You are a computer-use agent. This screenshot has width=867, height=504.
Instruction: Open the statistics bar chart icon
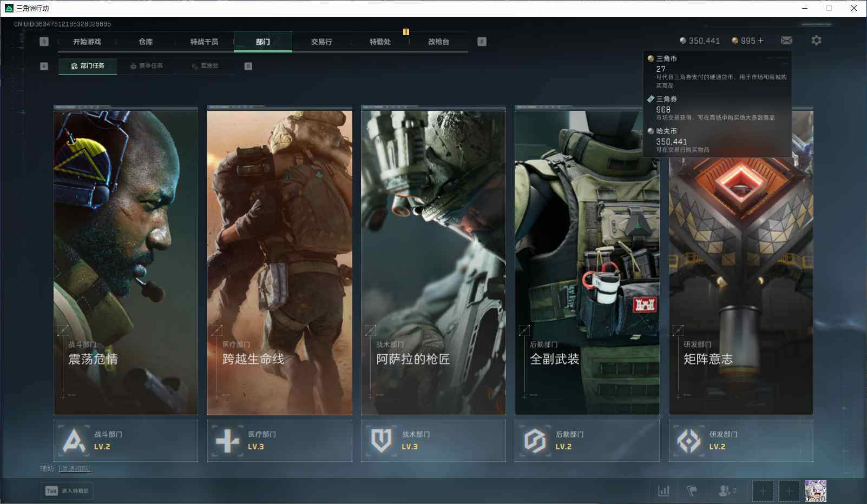(x=664, y=491)
